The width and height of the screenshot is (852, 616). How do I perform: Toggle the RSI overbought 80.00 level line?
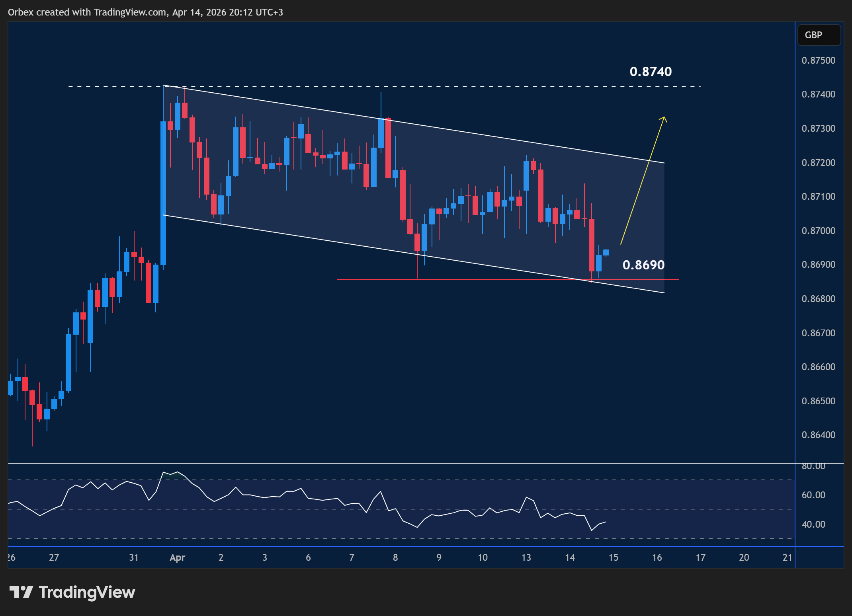pos(398,463)
